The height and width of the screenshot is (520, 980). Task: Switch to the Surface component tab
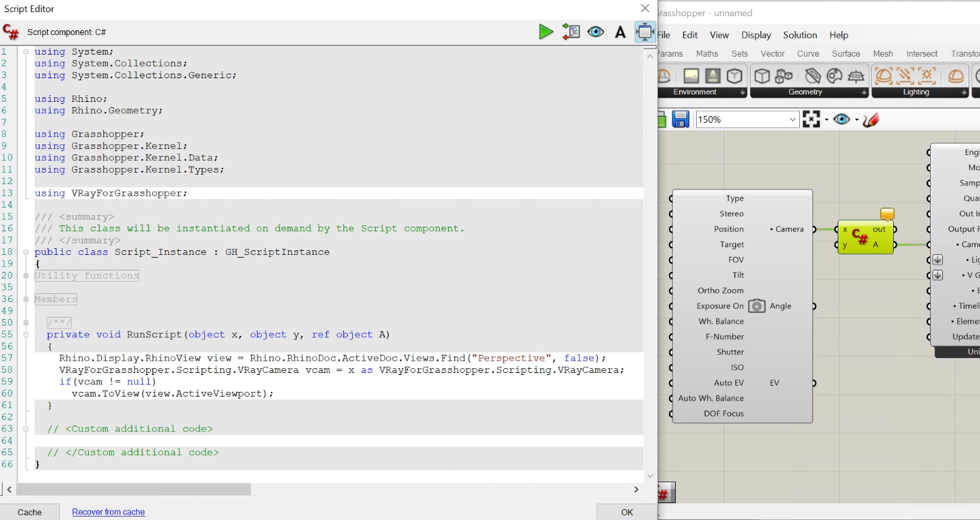coord(846,54)
